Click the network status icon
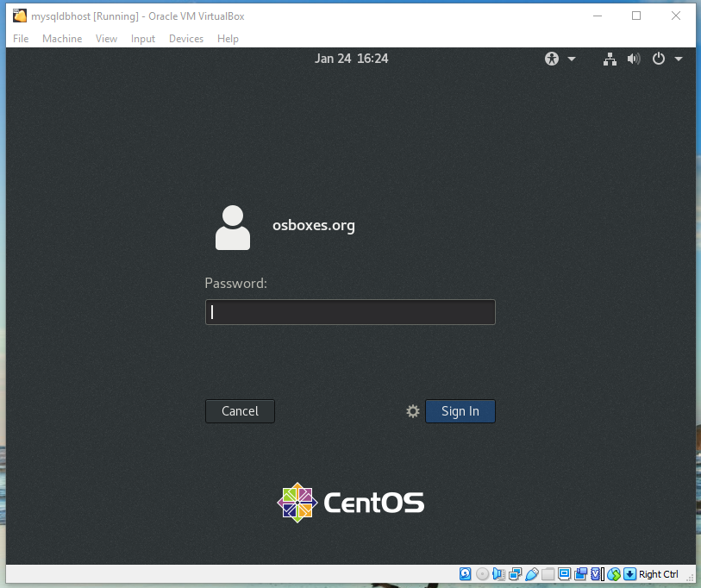Viewport: 701px width, 588px height. (610, 59)
